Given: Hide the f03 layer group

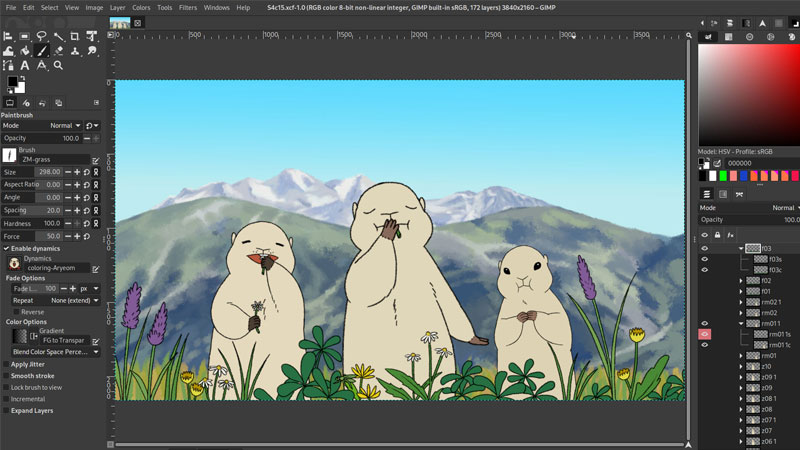Looking at the screenshot, I should (x=705, y=248).
